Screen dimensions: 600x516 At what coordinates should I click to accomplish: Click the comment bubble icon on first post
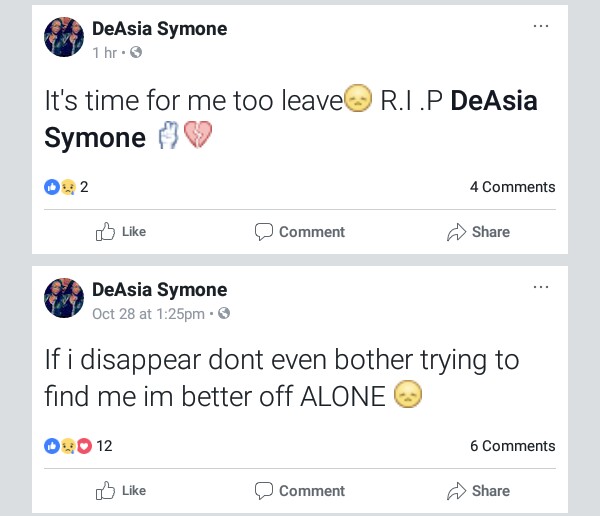[x=264, y=232]
